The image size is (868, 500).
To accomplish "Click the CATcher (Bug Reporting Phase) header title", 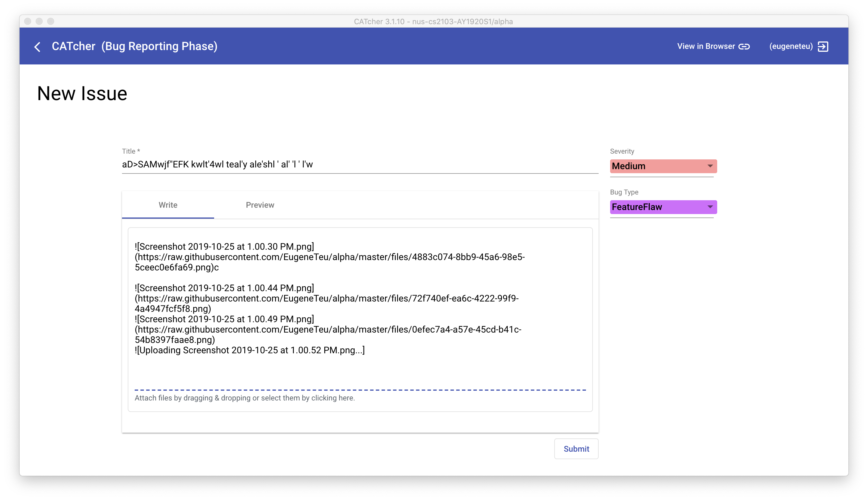I will 135,46.
